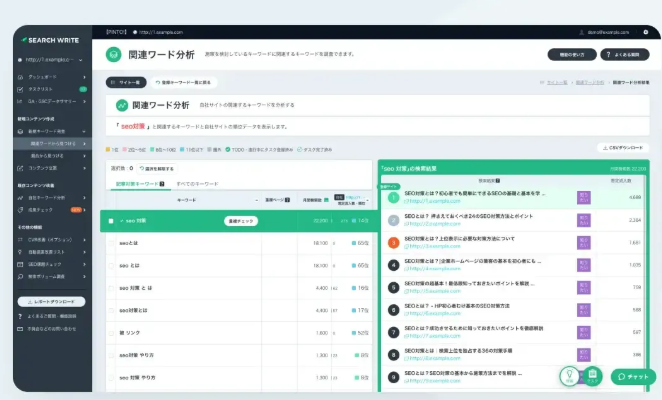Click the サイト一覧 breadcrumb link
This screenshot has width=662, height=400.
[557, 82]
